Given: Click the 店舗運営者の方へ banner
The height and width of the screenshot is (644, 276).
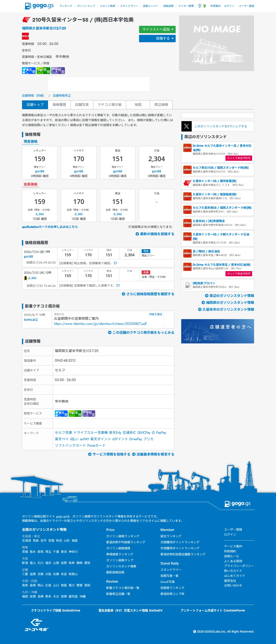Looking at the screenshot, I should click(218, 331).
